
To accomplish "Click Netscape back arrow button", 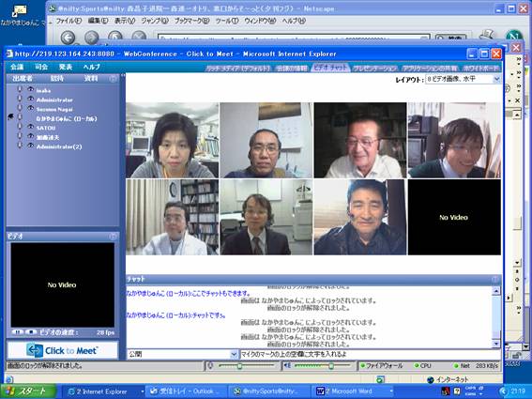I will point(68,37).
